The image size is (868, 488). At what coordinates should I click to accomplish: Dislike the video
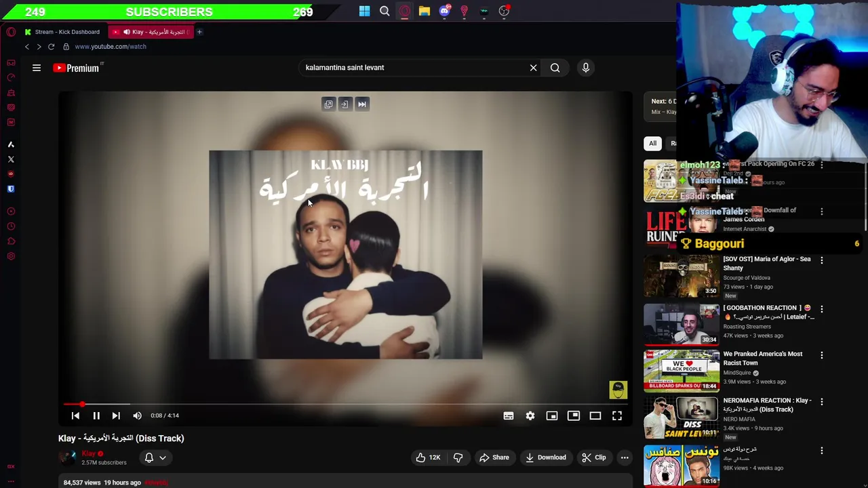458,457
